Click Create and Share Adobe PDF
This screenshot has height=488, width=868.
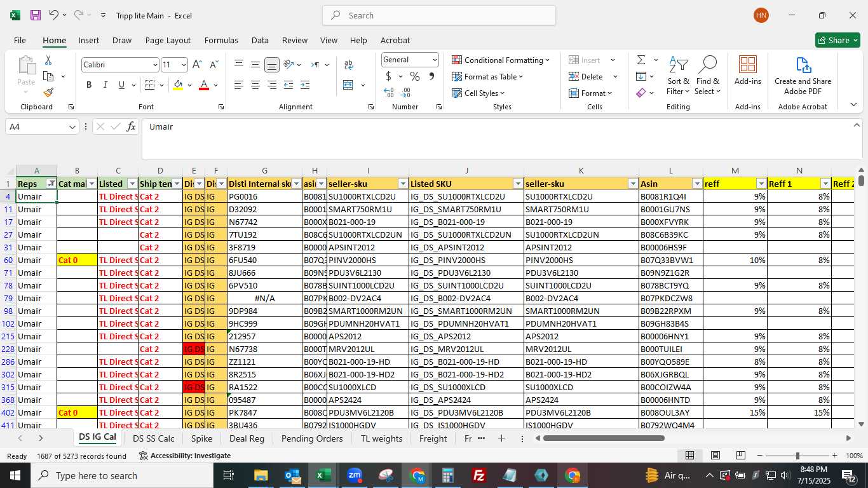coord(803,76)
